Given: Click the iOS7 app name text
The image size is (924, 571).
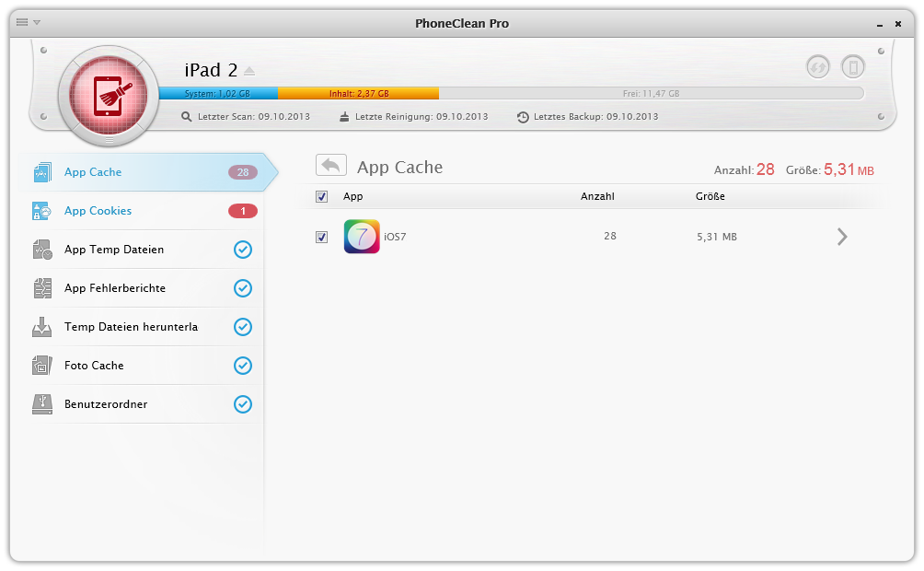Looking at the screenshot, I should tap(395, 237).
